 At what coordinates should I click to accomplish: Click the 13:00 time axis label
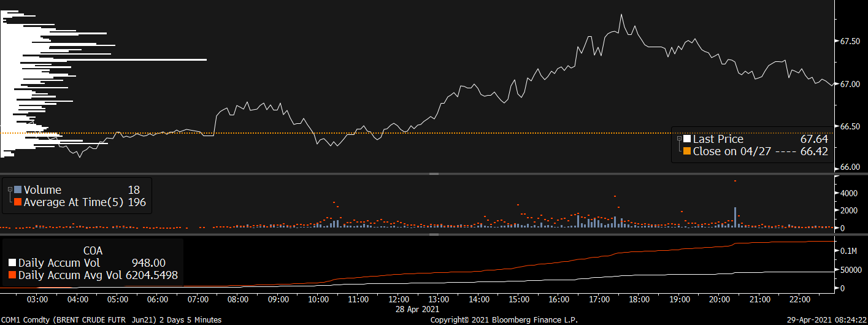pos(438,300)
